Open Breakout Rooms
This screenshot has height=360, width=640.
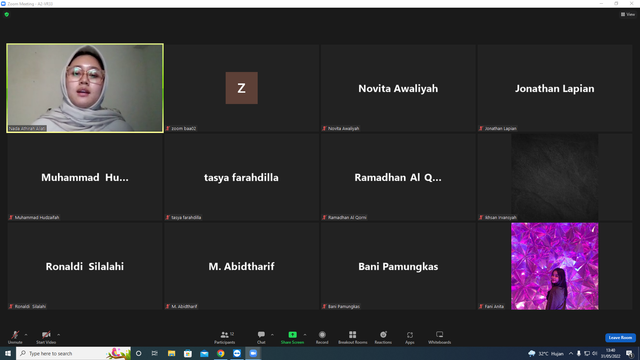353,337
